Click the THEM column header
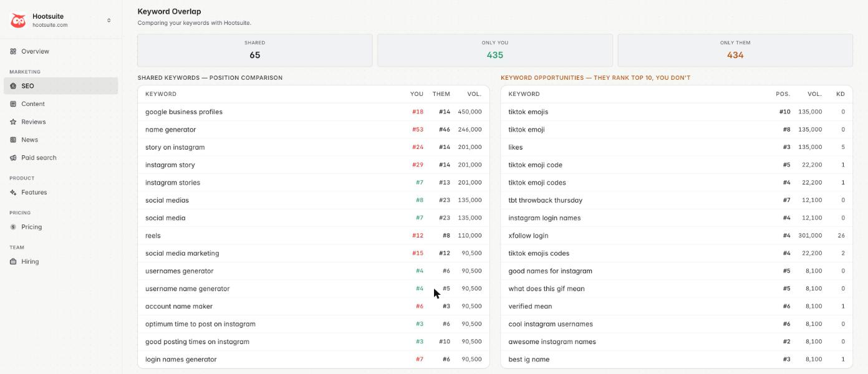The width and height of the screenshot is (868, 374). 441,94
